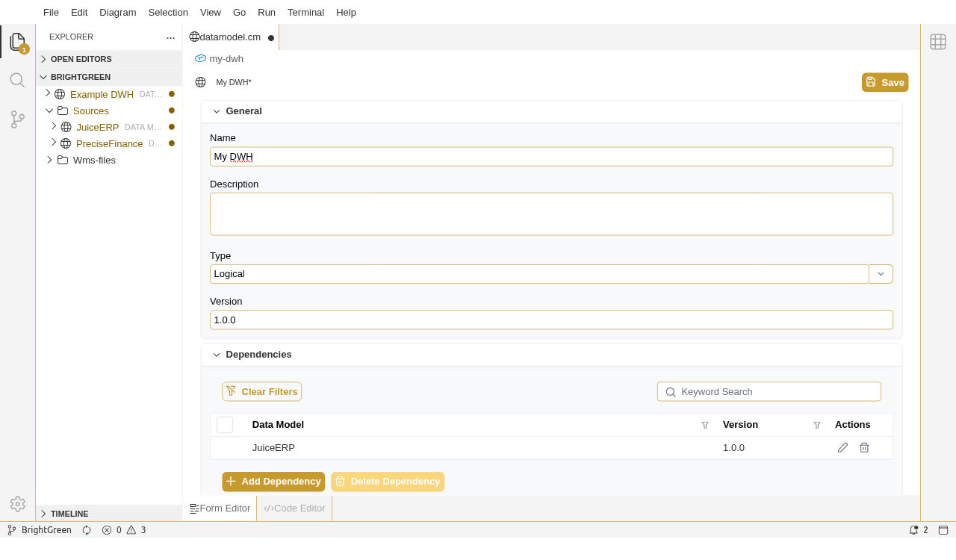Open the Search view in activity bar

point(17,80)
